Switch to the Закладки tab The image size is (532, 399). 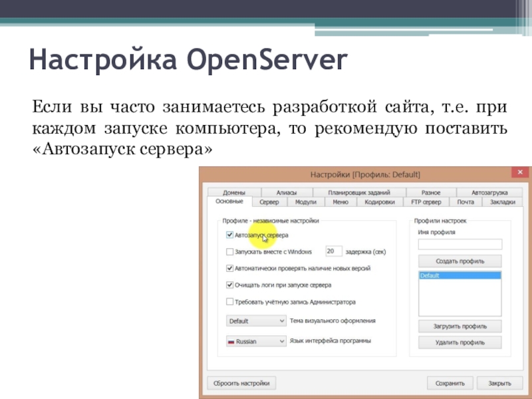click(503, 202)
